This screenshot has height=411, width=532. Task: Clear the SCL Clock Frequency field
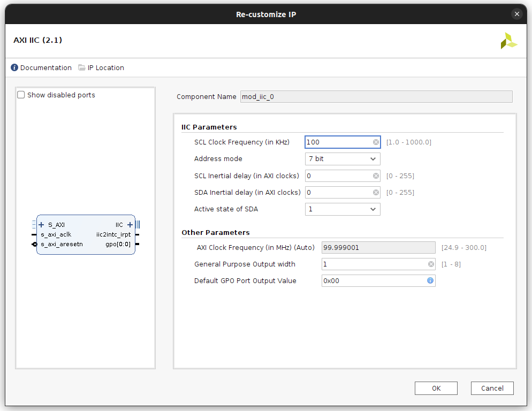pos(376,142)
